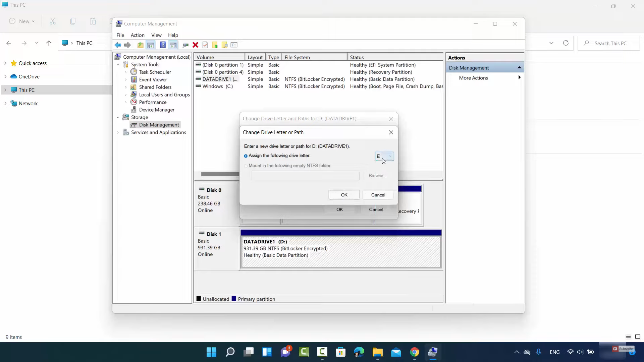
Task: Collapse the Storage tree node
Action: [118, 117]
